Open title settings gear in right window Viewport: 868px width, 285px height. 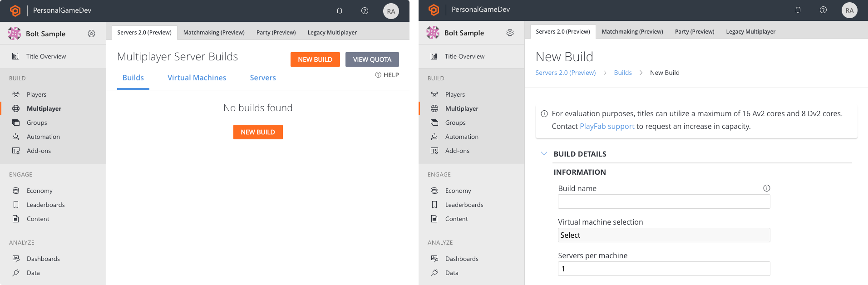tap(510, 33)
